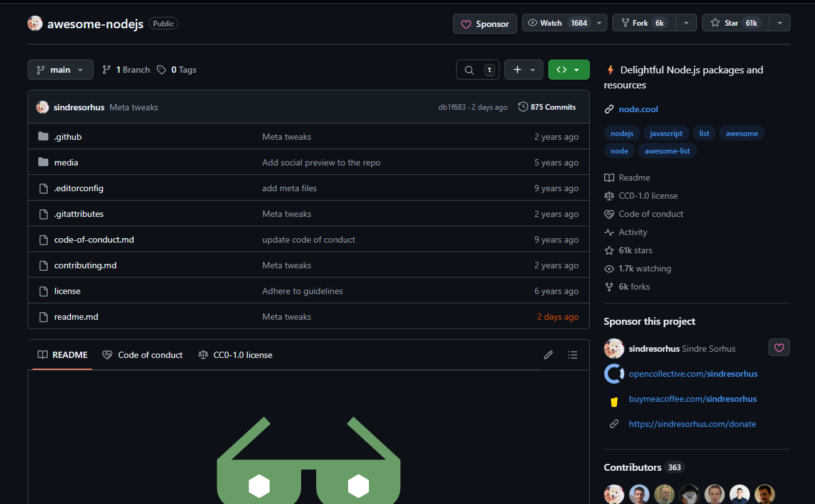The height and width of the screenshot is (504, 815).
Task: Open commit author sindresorhus link
Action: click(79, 107)
